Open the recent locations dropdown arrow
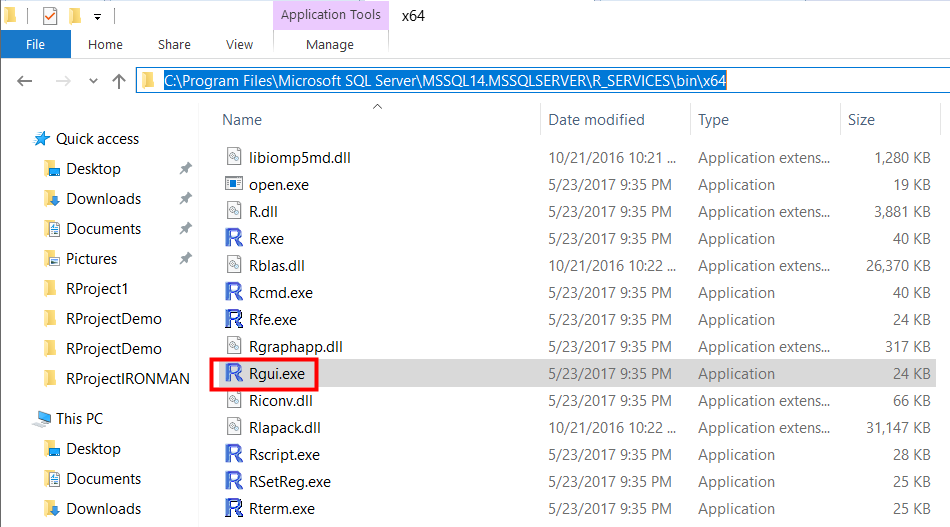Screen dimensions: 950x527 93,81
